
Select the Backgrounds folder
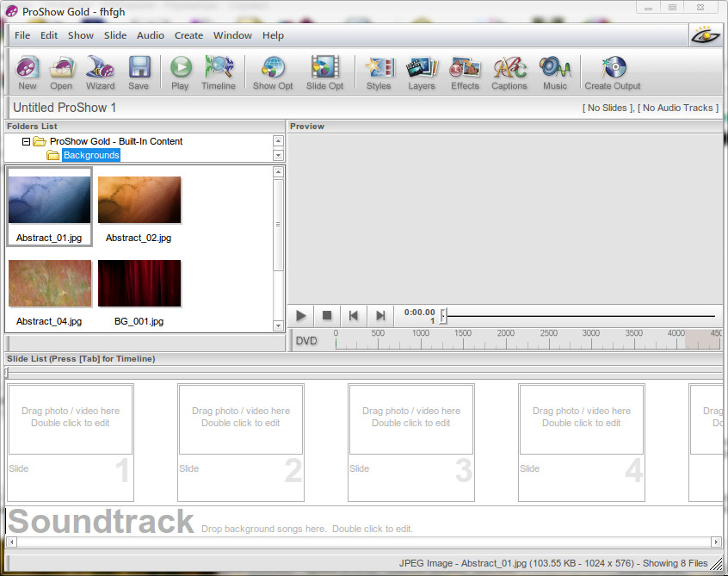pyautogui.click(x=90, y=155)
